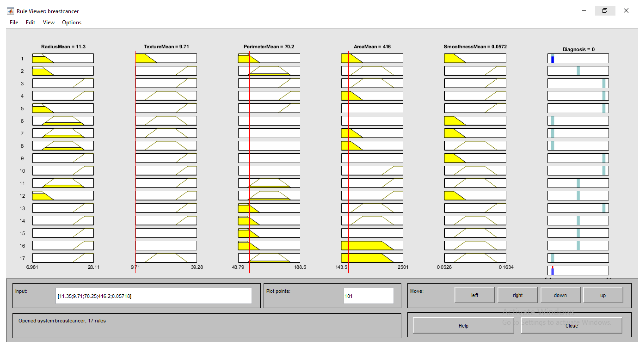The image size is (644, 347).
Task: Click the aggregated Diagnosis output plot
Action: pos(578,271)
